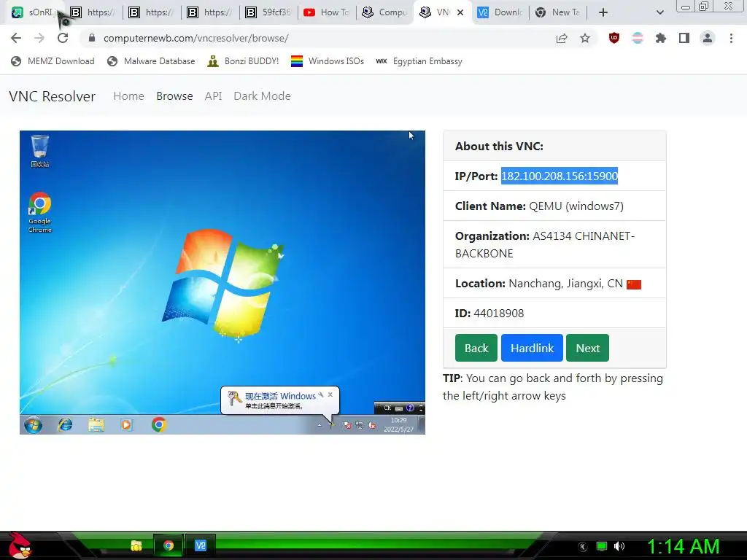Viewport: 747px width, 560px height.
Task: Click the 1:14 AM clock on the taskbar
Action: [683, 547]
